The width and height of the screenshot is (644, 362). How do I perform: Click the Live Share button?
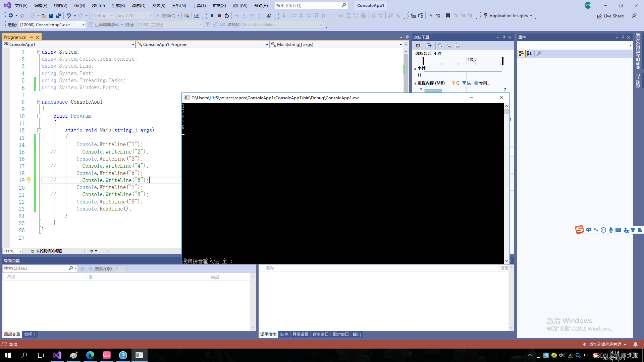coord(610,16)
